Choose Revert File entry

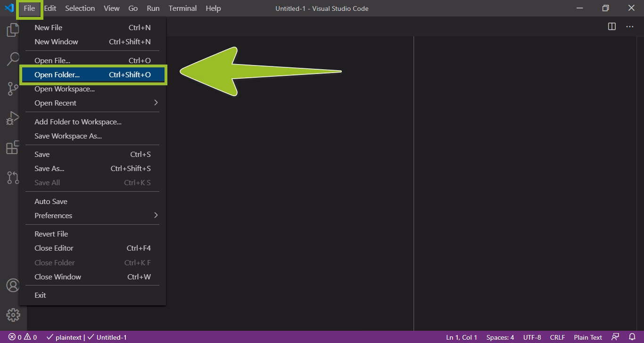pyautogui.click(x=92, y=234)
